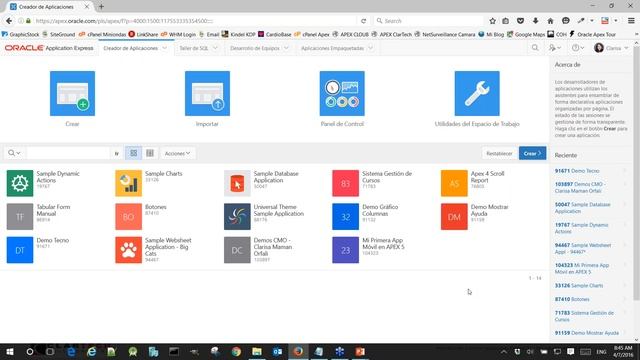The width and height of the screenshot is (640, 360).
Task: Switch to icon grid view
Action: (x=133, y=153)
